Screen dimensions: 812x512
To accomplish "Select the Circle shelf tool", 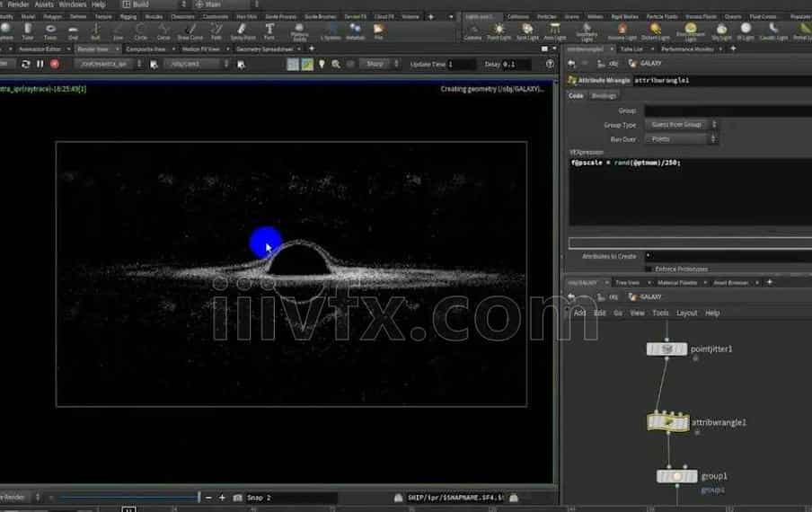I will (140, 31).
